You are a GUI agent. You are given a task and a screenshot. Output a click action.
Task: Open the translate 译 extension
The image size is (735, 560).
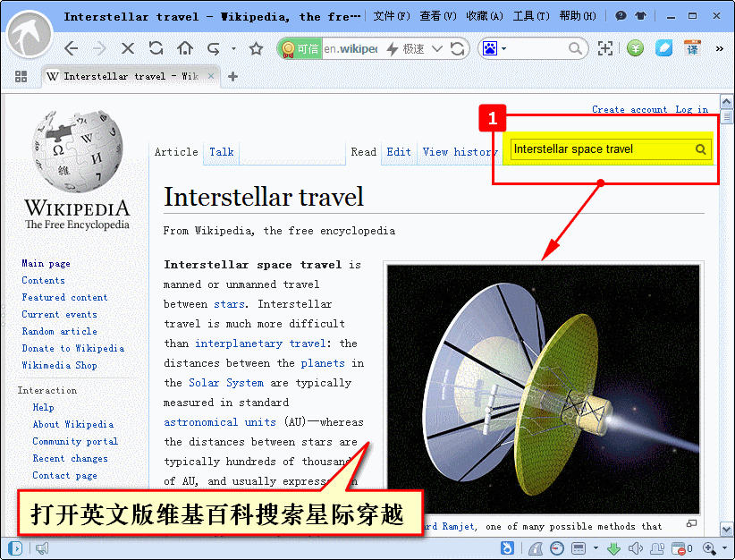(x=692, y=47)
